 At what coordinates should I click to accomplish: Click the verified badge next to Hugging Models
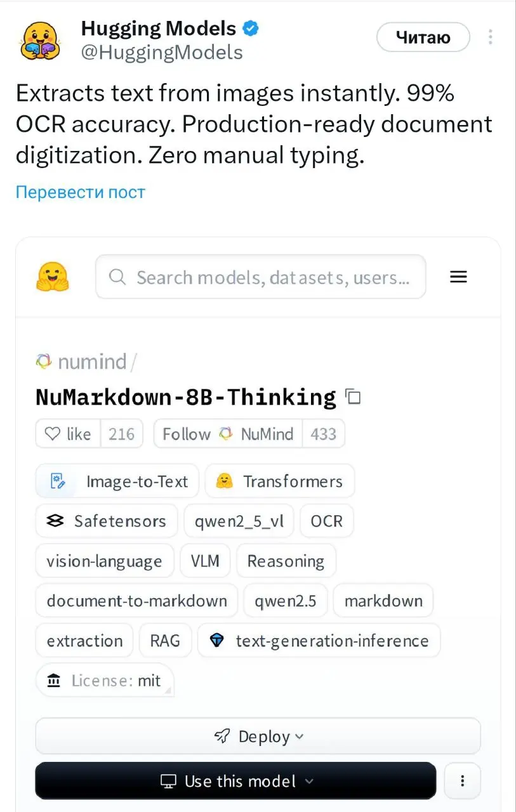(x=249, y=28)
